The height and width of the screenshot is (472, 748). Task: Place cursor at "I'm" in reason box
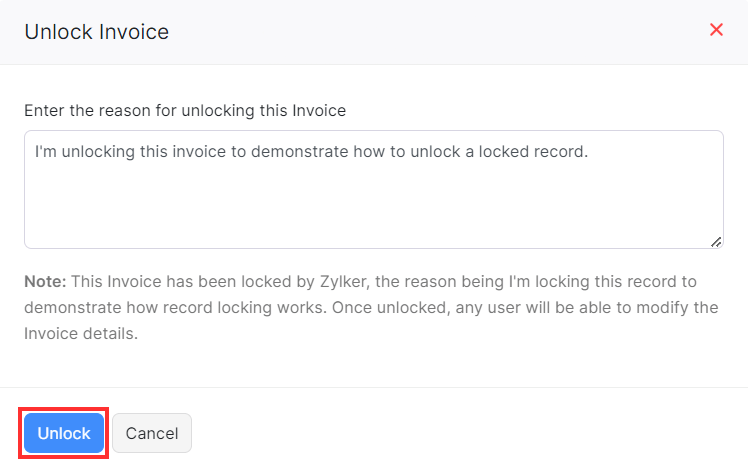(x=46, y=153)
